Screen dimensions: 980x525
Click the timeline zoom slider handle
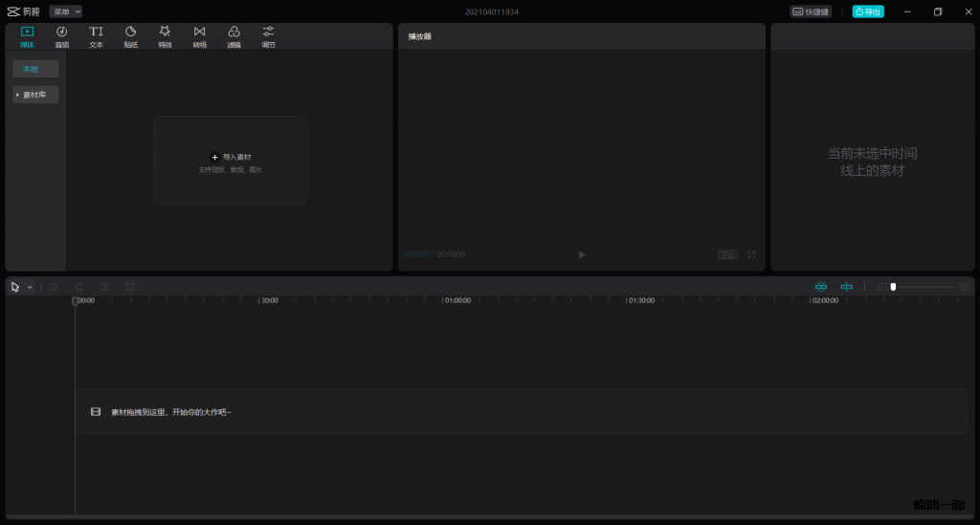pos(893,287)
